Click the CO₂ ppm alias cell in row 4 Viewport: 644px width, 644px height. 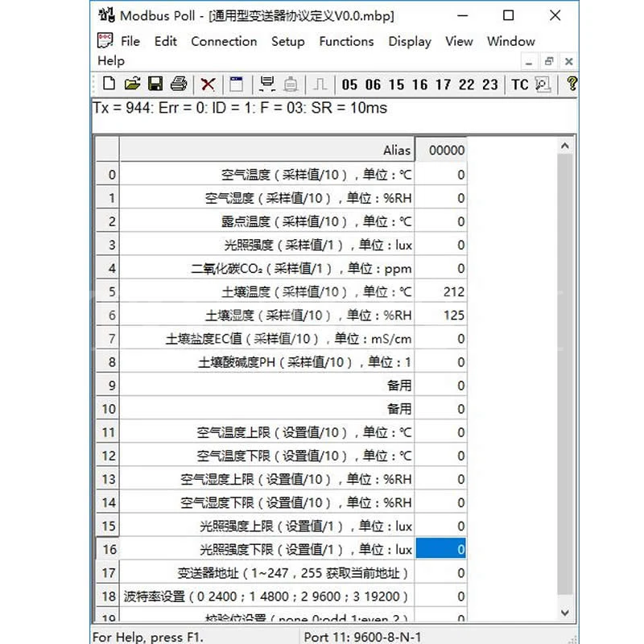267,268
